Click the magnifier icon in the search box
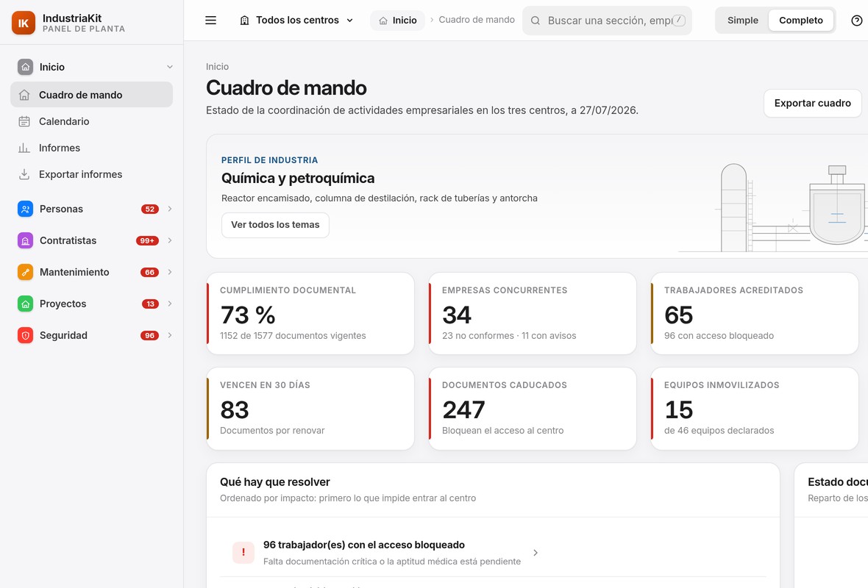The height and width of the screenshot is (588, 868). tap(536, 21)
